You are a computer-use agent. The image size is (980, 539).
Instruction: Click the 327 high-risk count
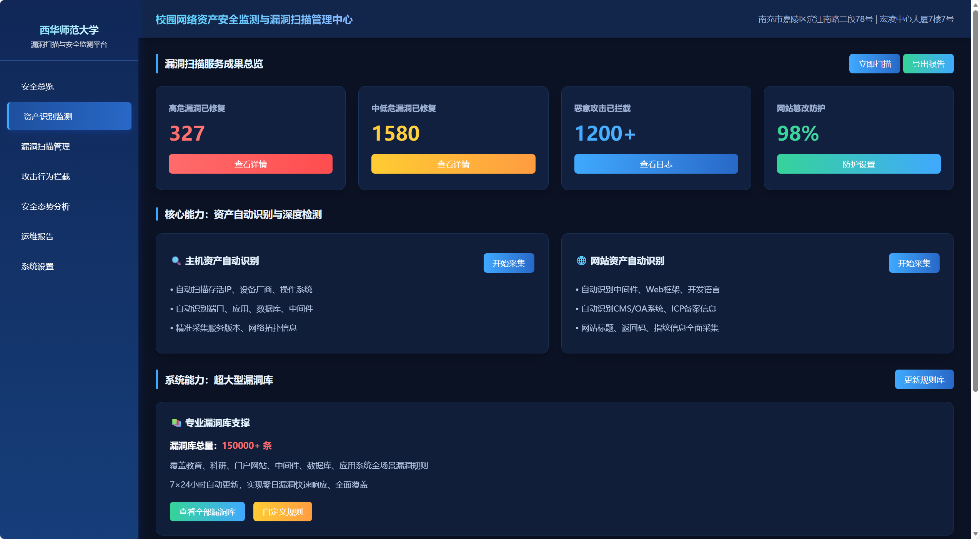187,133
